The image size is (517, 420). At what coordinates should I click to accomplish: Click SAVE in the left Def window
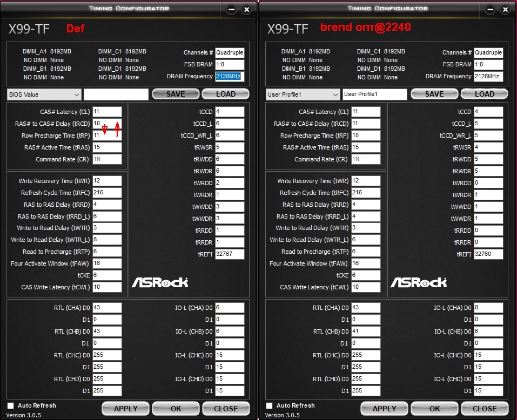(176, 94)
